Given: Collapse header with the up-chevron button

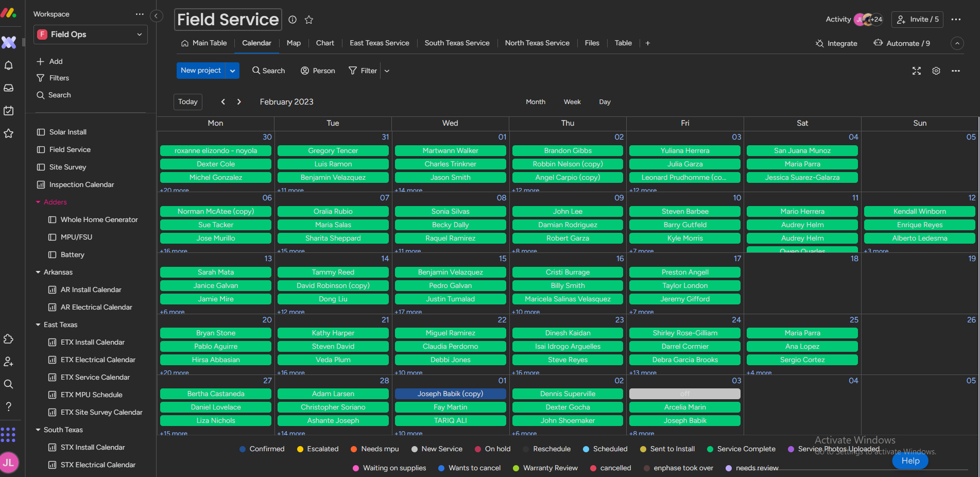Looking at the screenshot, I should 957,43.
